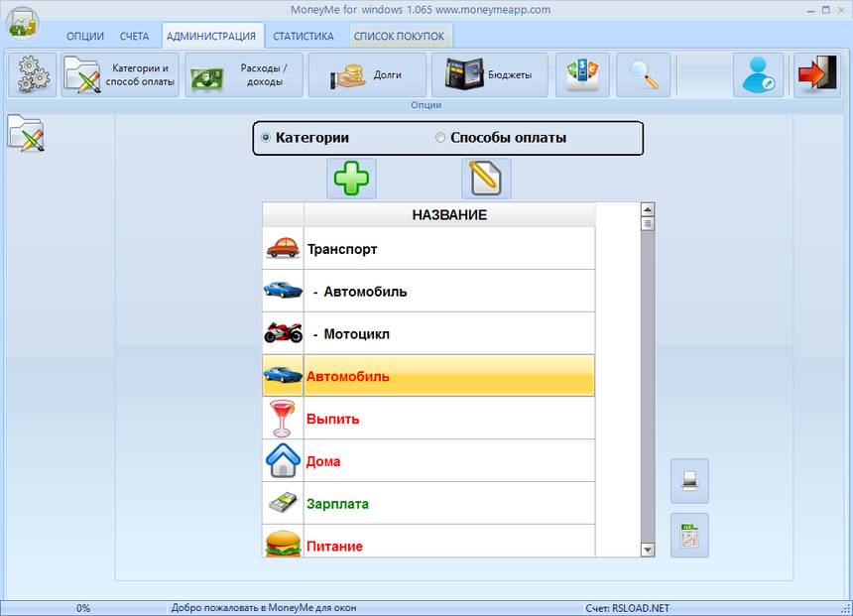Select the Категории radio button

click(x=266, y=138)
